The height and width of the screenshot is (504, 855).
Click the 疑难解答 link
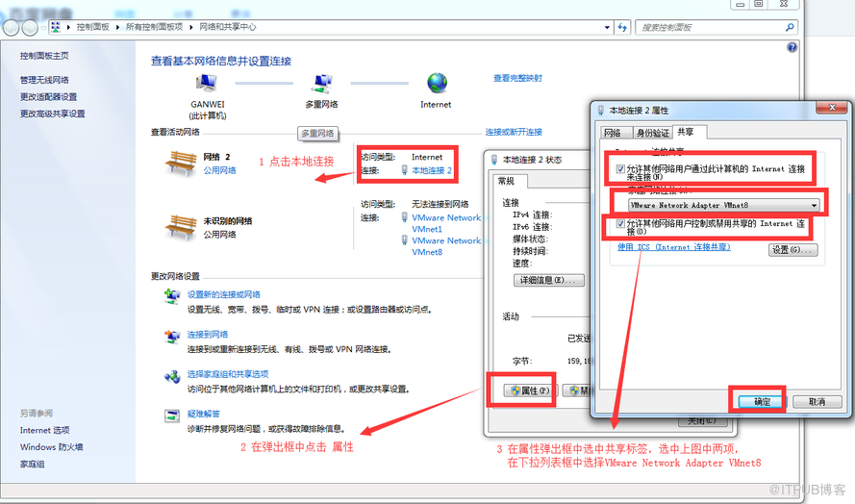[x=203, y=414]
